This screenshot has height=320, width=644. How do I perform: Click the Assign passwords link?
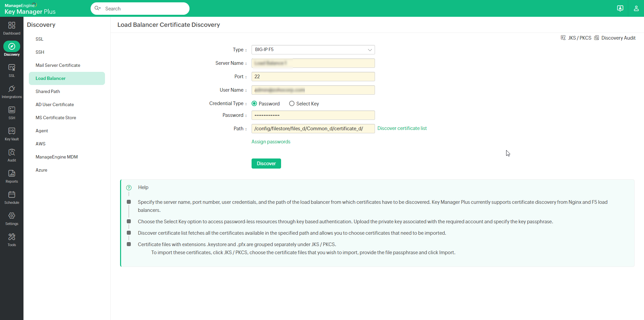coord(271,141)
